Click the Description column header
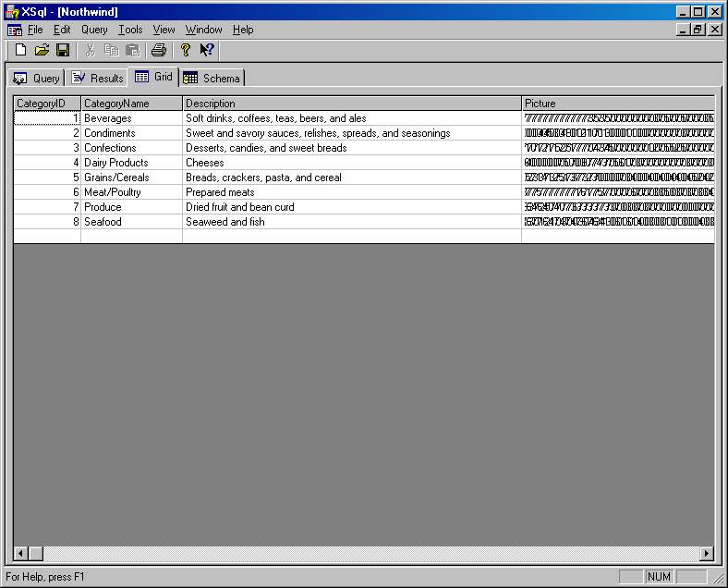The width and height of the screenshot is (728, 588). (x=352, y=104)
